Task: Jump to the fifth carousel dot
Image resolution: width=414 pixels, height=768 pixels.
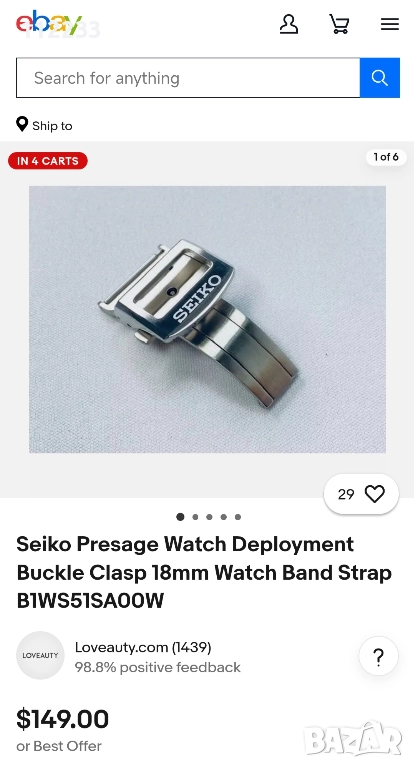Action: tap(238, 517)
